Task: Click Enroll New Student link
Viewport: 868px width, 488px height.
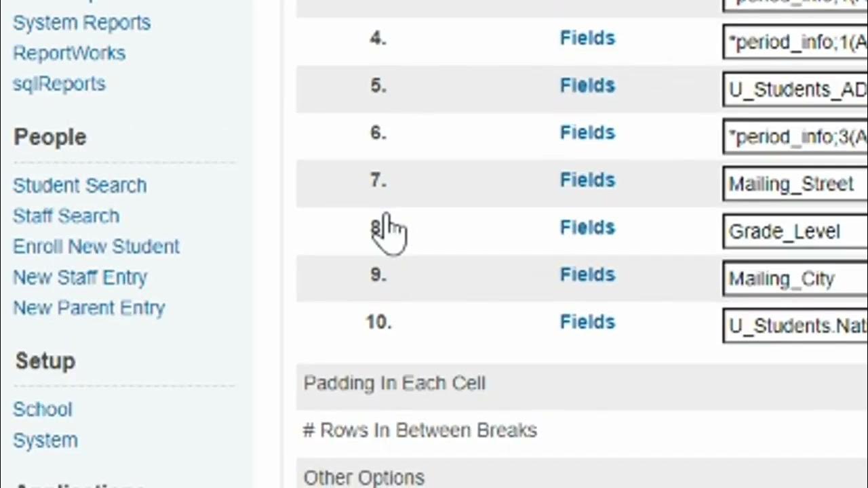Action: (x=96, y=247)
